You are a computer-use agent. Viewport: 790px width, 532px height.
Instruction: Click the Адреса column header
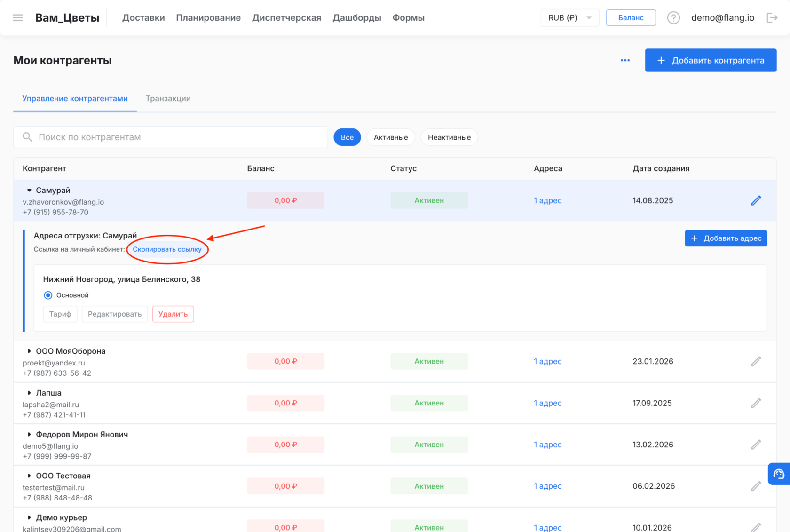coord(548,168)
